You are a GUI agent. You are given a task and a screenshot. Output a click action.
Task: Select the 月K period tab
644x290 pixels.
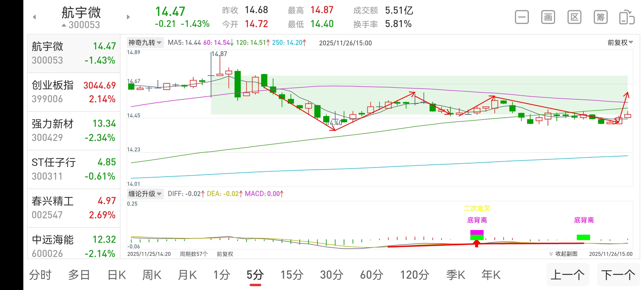[187, 274]
